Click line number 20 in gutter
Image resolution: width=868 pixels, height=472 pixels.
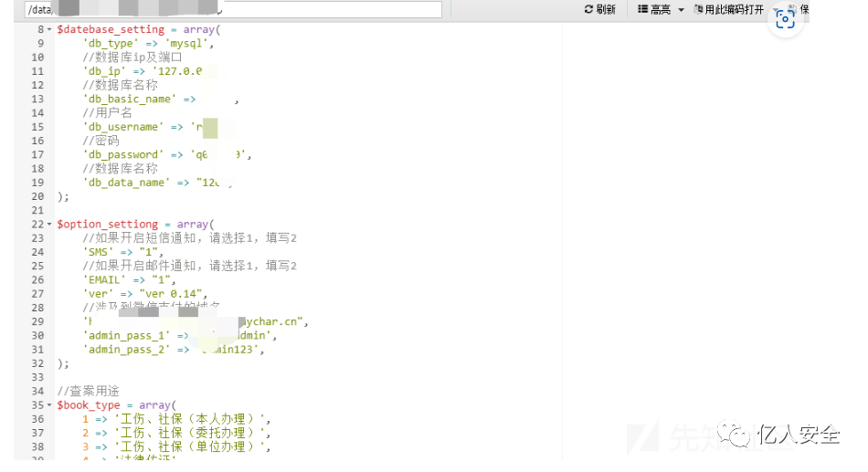(37, 196)
